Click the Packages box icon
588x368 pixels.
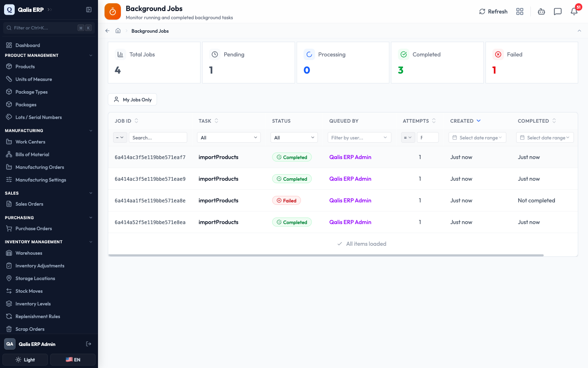click(x=9, y=105)
